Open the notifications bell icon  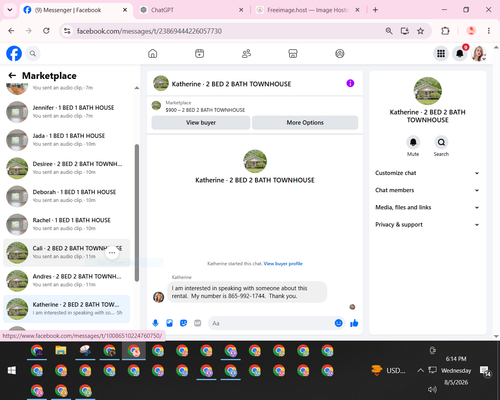coord(460,53)
